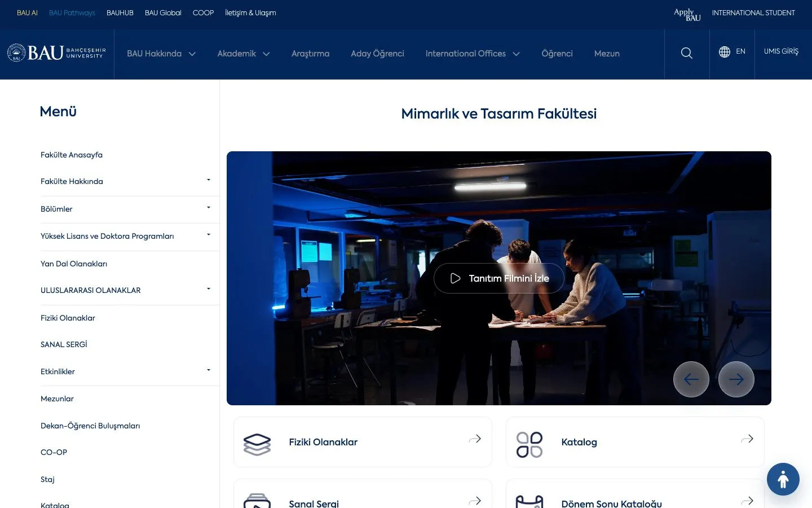Viewport: 812px width, 508px height.
Task: Click the arrow on Katalog card
Action: point(747,439)
